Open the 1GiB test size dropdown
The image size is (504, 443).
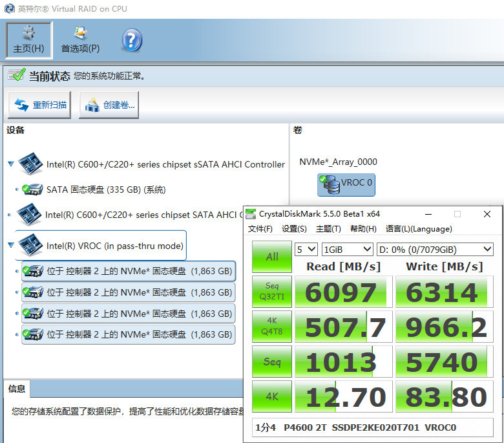coord(347,250)
